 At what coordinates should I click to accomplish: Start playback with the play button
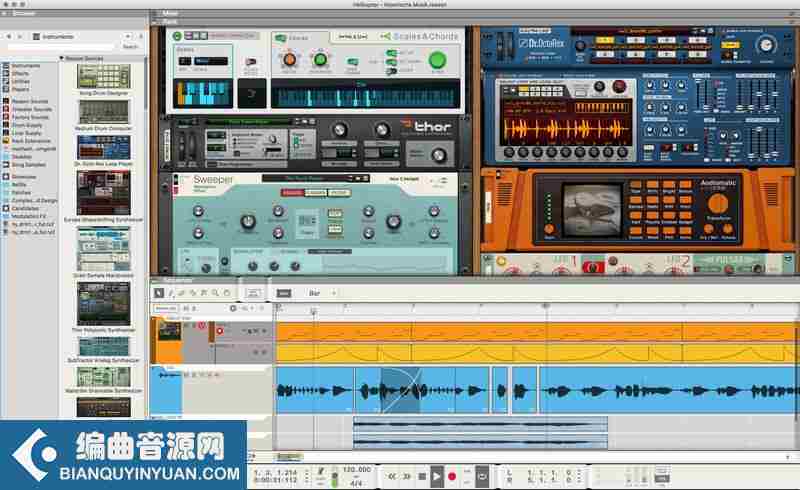(437, 476)
